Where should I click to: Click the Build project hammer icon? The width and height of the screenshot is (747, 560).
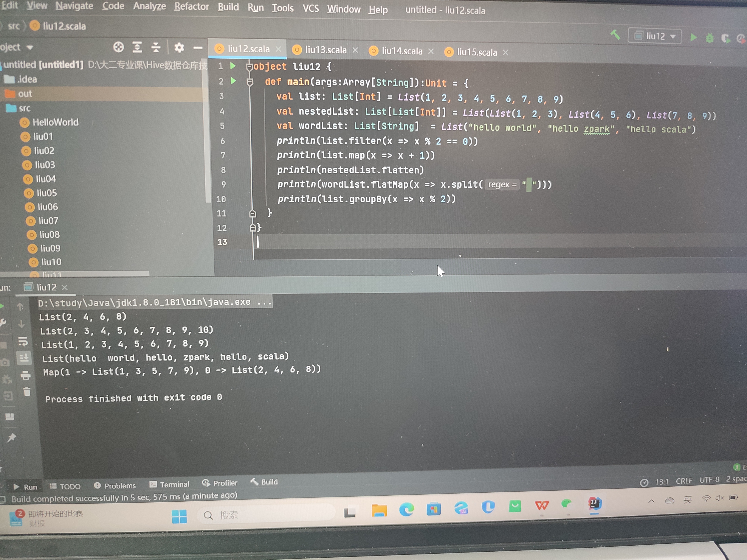(x=615, y=34)
